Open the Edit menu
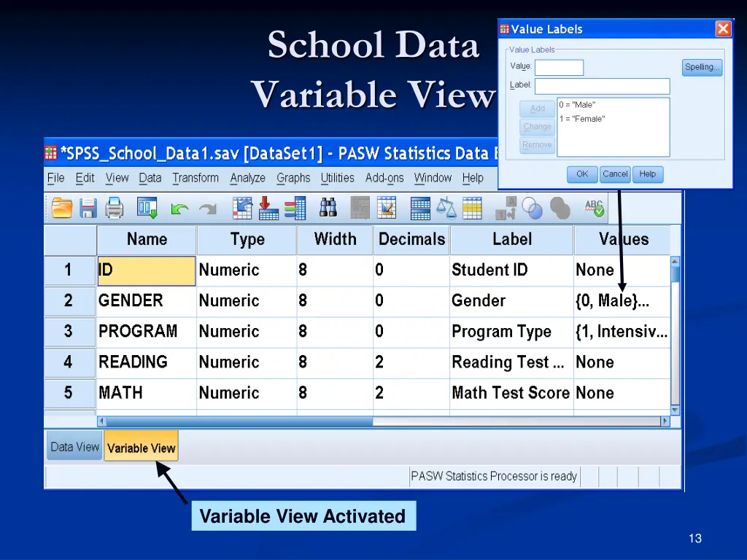Screen dimensions: 747x560 pyautogui.click(x=85, y=178)
